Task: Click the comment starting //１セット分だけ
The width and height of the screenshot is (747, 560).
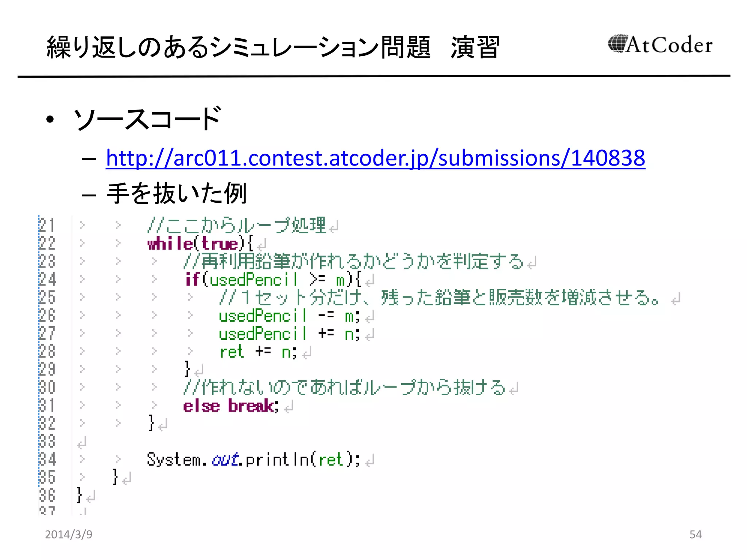Action: [x=440, y=297]
